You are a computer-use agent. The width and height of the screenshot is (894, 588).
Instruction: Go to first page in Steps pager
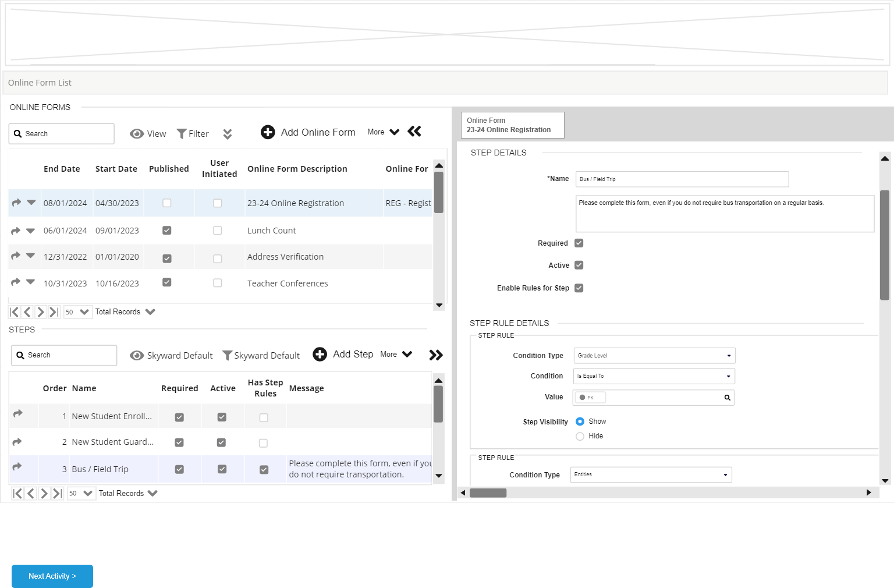coord(18,494)
